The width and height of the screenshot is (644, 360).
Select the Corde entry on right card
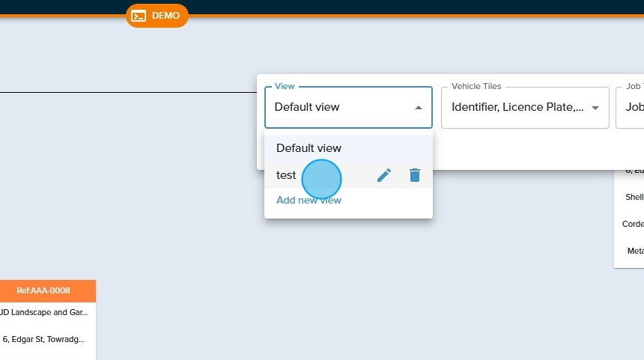(x=633, y=224)
